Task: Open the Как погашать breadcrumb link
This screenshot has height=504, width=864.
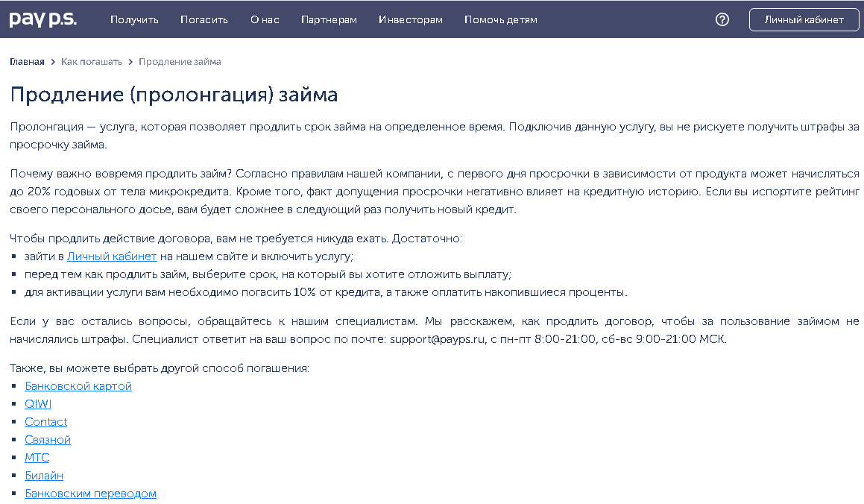Action: click(92, 62)
